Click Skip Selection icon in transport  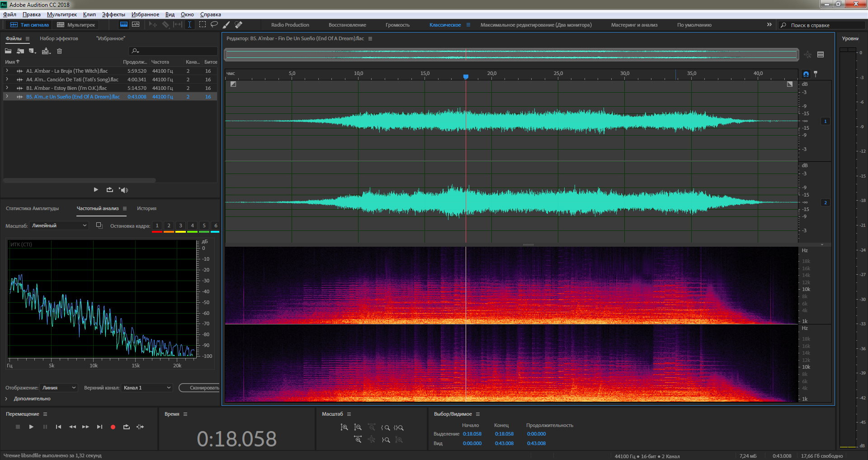click(140, 427)
